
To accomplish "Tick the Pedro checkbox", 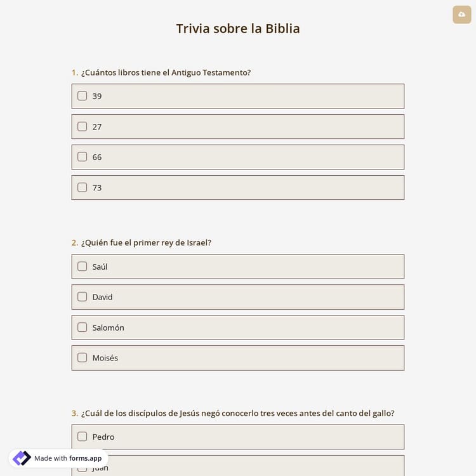I will pos(83,437).
